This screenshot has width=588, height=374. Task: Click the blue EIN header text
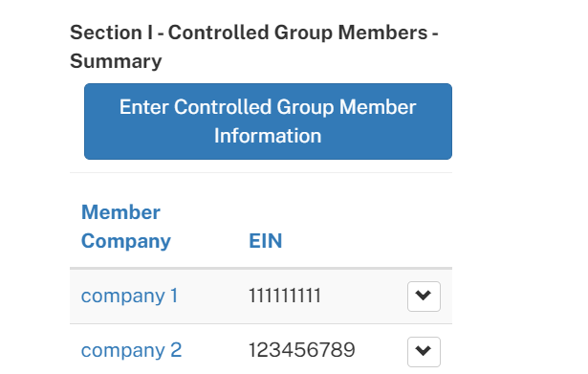266,240
